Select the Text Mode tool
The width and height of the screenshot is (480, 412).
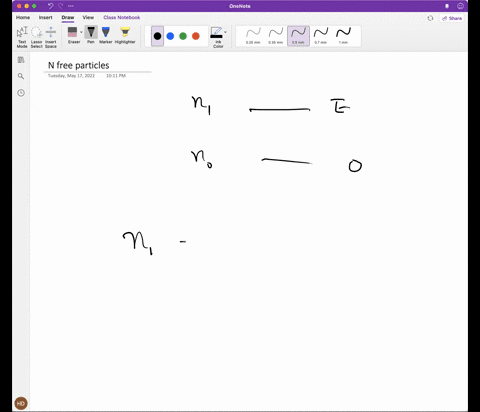(22, 37)
